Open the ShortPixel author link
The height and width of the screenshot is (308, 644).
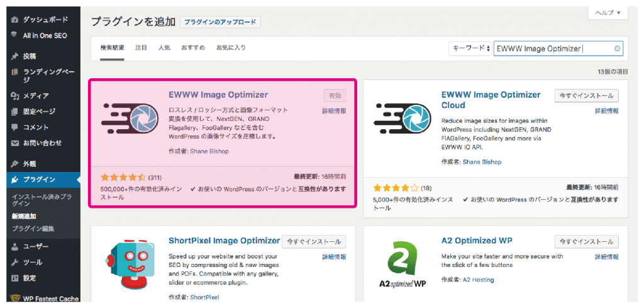(x=204, y=297)
